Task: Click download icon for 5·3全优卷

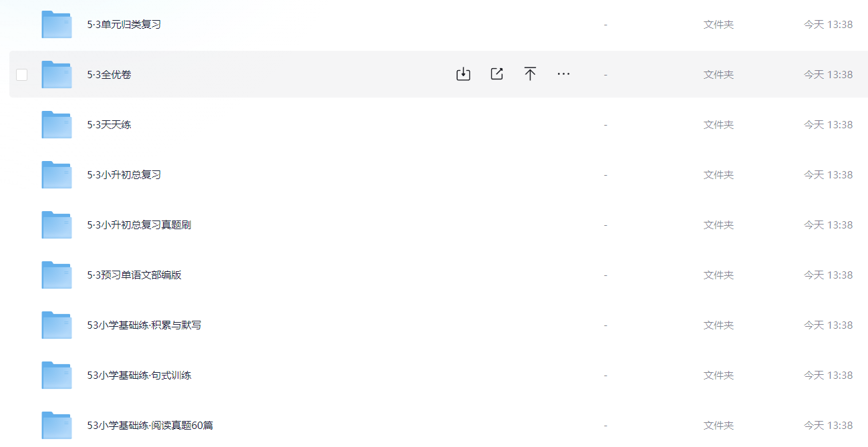Action: (463, 74)
